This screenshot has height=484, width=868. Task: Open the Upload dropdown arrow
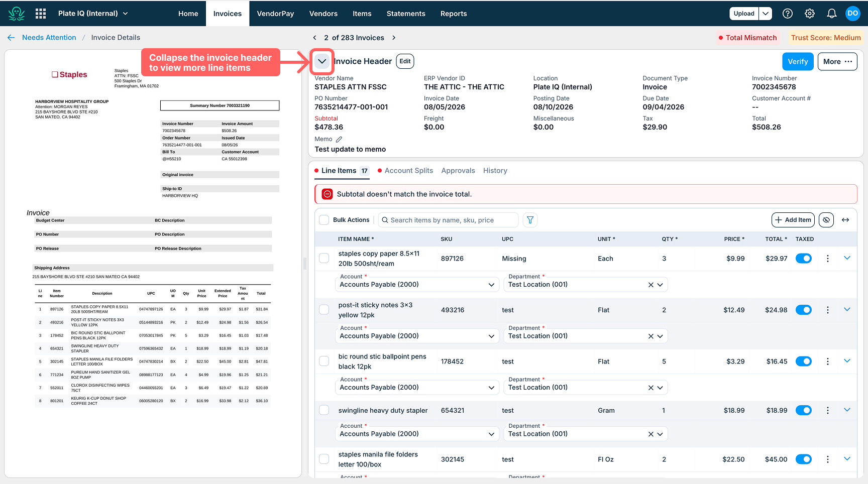pyautogui.click(x=765, y=14)
